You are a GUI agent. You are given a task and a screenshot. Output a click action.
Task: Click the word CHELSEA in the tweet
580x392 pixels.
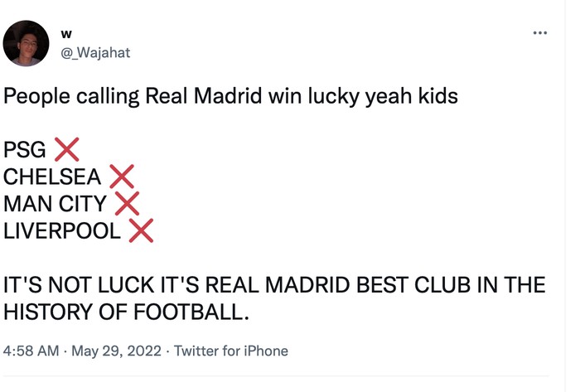pyautogui.click(x=52, y=177)
